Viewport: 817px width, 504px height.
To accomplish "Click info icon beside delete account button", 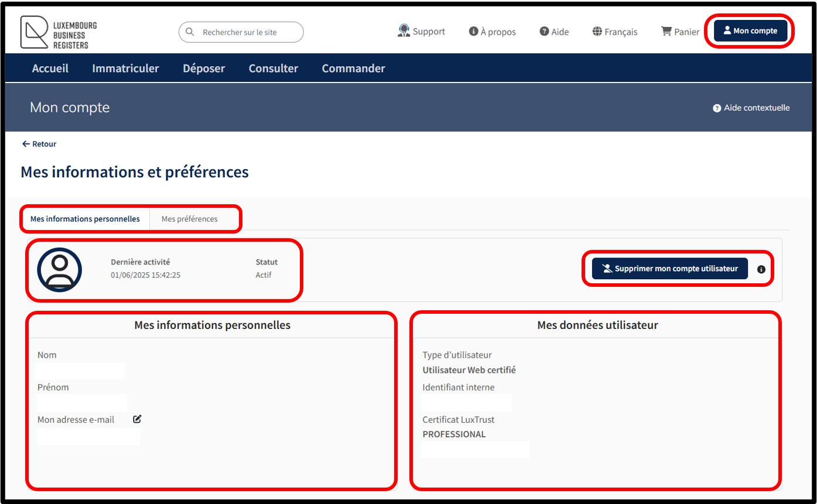I will click(761, 269).
